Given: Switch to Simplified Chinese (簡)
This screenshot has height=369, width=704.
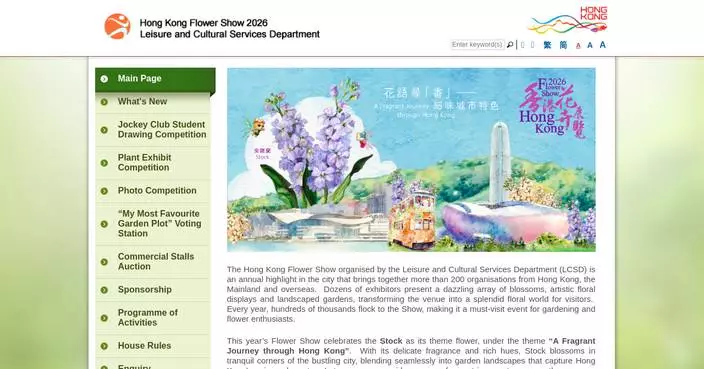Looking at the screenshot, I should [x=563, y=44].
